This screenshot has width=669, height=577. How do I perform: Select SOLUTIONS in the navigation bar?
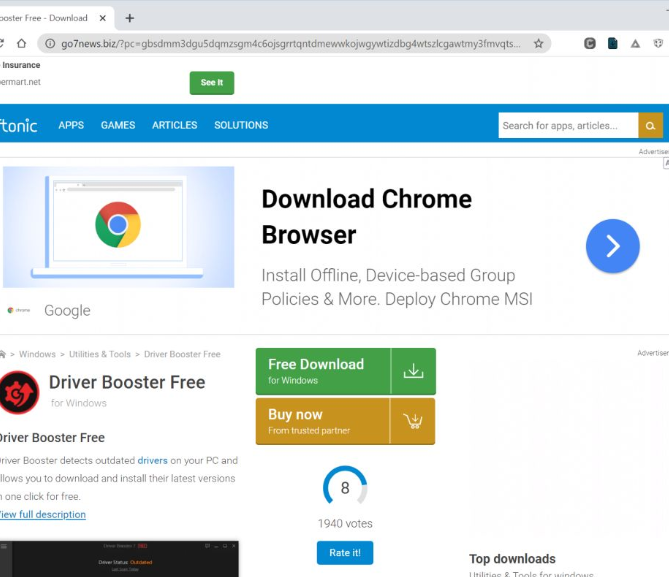pos(241,125)
